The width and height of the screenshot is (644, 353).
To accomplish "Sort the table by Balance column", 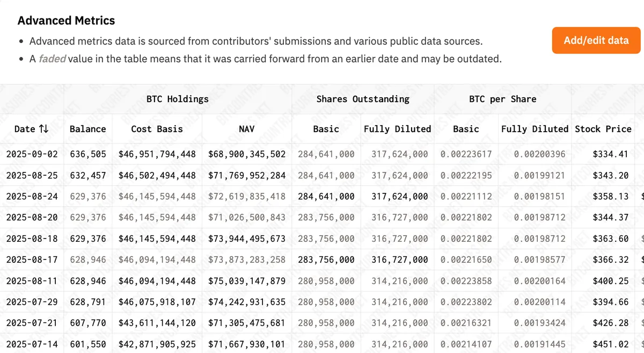I will point(88,129).
